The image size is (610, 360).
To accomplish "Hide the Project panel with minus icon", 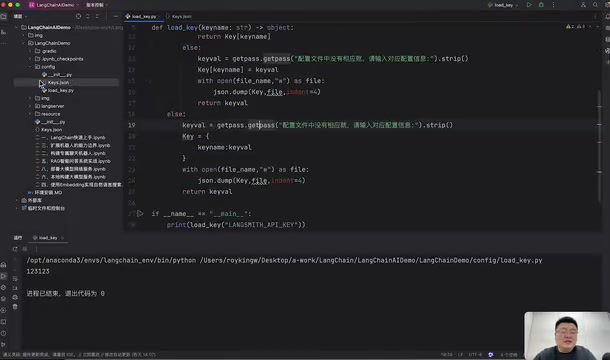I will click(x=116, y=16).
